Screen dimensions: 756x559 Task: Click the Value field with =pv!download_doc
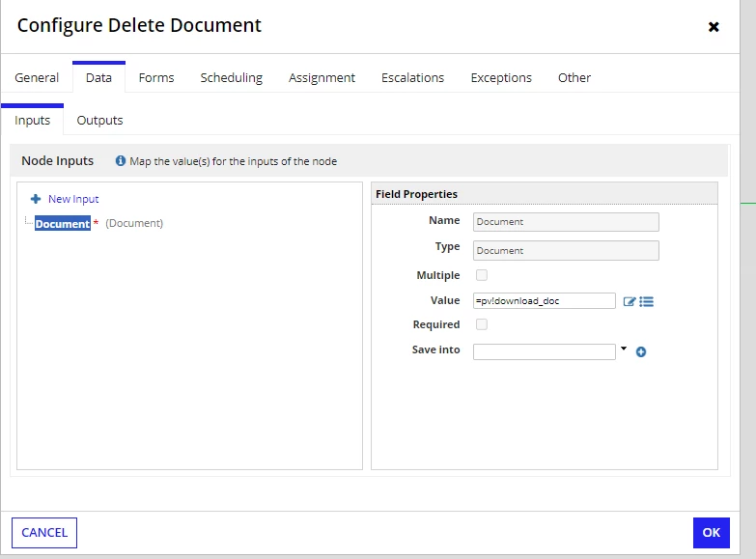point(545,301)
